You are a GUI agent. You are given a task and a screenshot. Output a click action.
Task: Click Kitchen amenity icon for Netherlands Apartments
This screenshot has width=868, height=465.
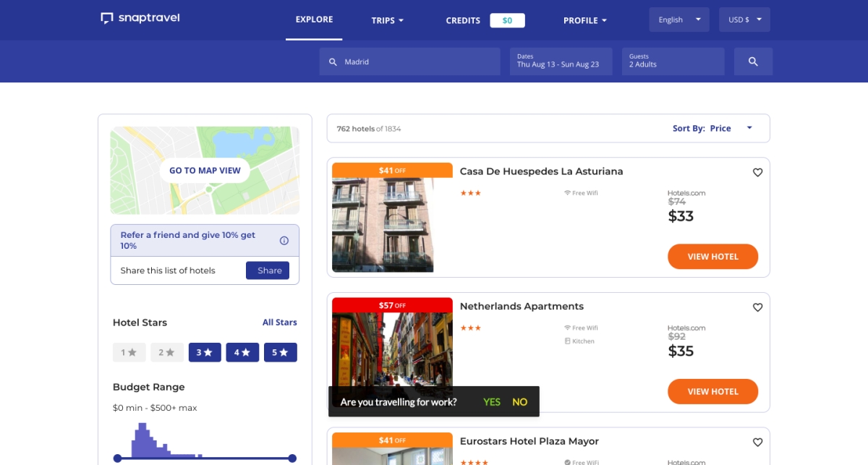568,341
